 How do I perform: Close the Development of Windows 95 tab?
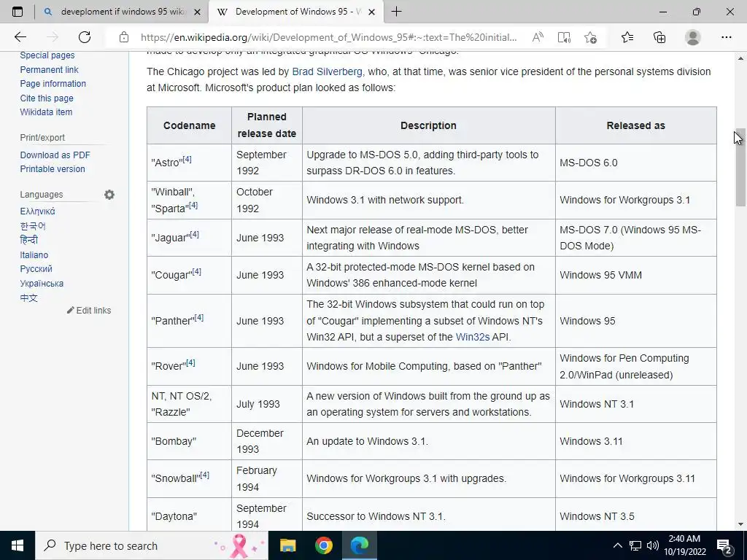point(372,12)
